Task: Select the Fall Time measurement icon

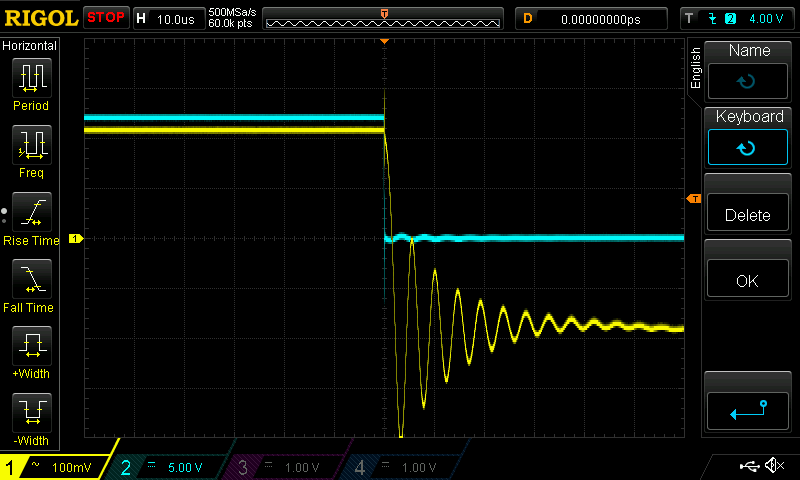Action: pos(32,279)
